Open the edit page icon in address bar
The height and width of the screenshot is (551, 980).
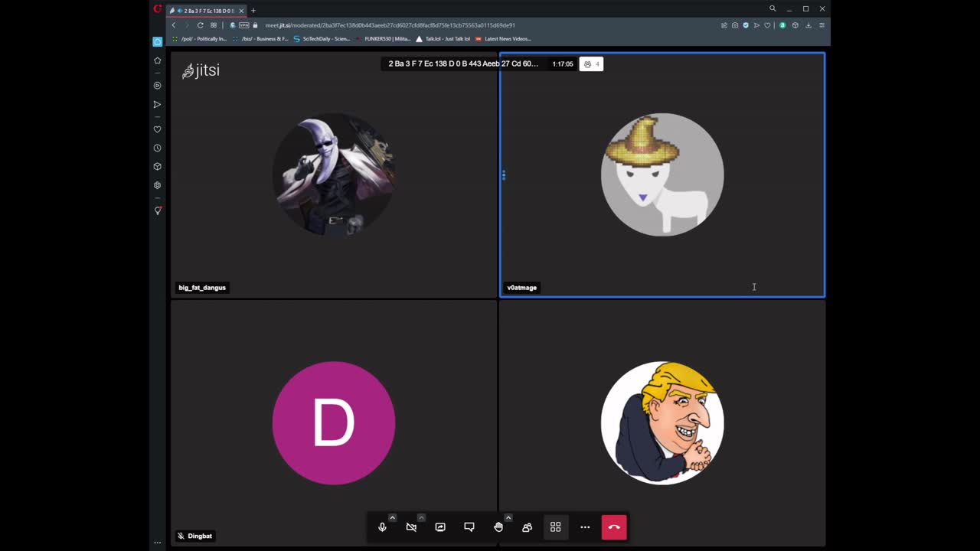click(724, 25)
